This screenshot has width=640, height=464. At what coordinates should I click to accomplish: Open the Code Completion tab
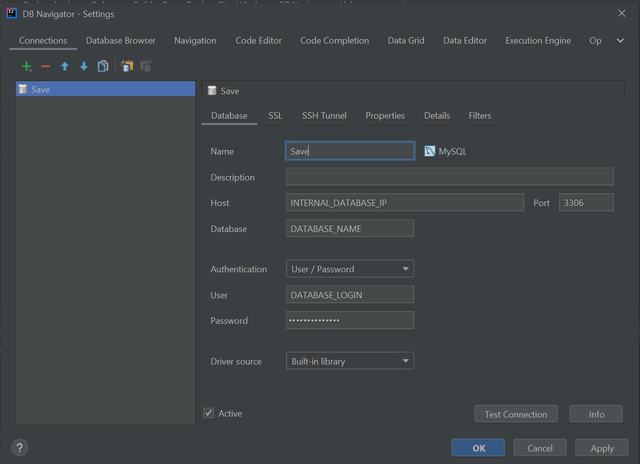click(x=334, y=40)
